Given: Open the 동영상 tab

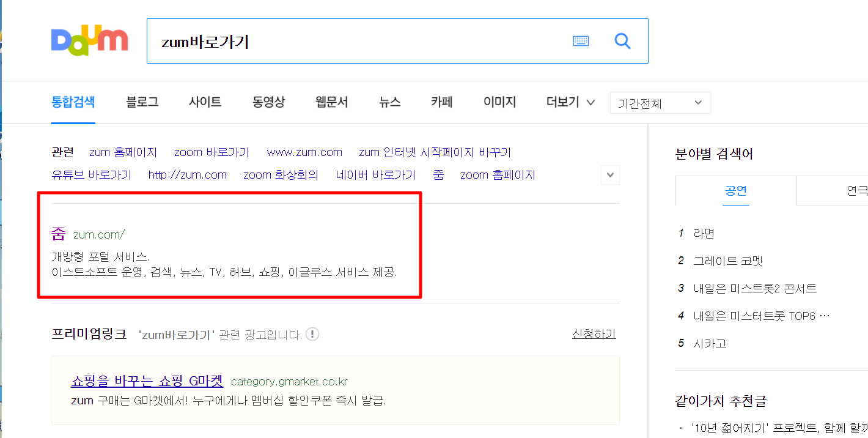Looking at the screenshot, I should click(x=268, y=102).
